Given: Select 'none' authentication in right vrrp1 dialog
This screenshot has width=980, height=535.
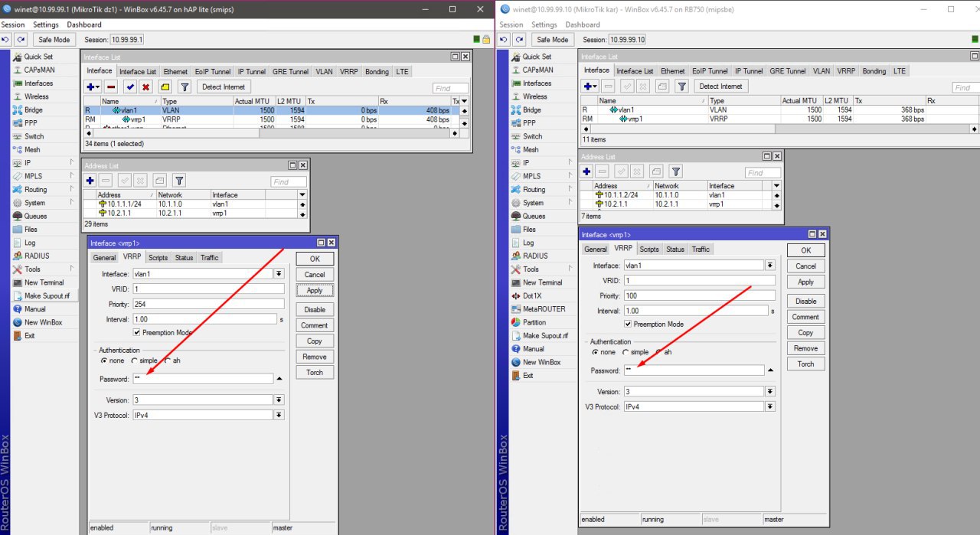Looking at the screenshot, I should pyautogui.click(x=596, y=352).
